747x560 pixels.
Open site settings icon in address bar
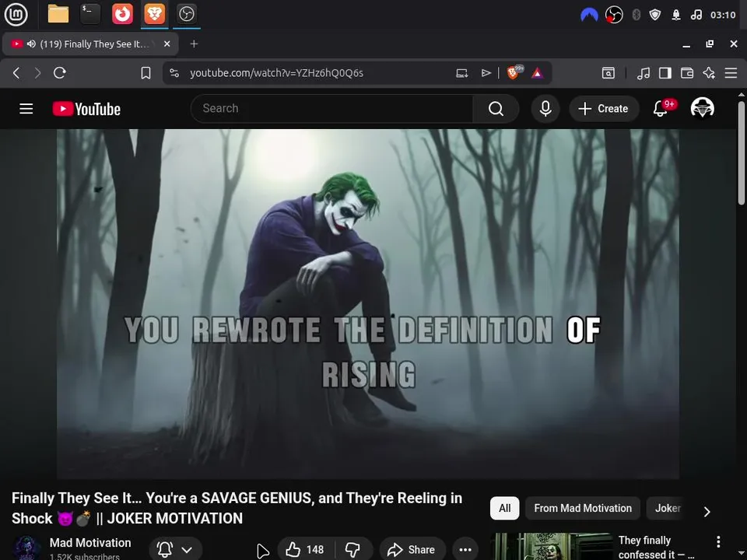coord(174,73)
